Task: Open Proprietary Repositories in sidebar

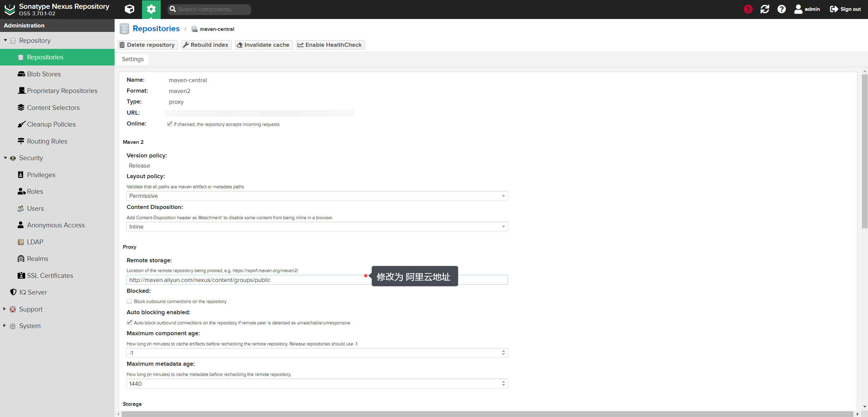Action: pos(57,91)
